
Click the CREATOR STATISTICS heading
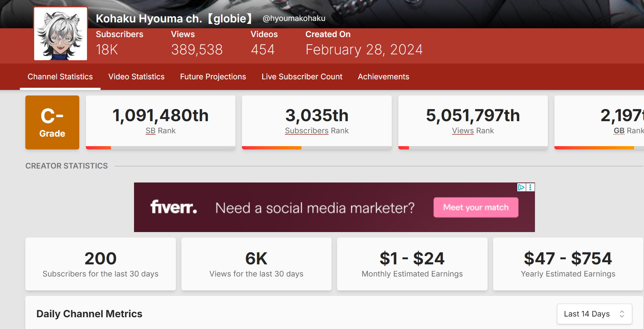[x=66, y=166]
